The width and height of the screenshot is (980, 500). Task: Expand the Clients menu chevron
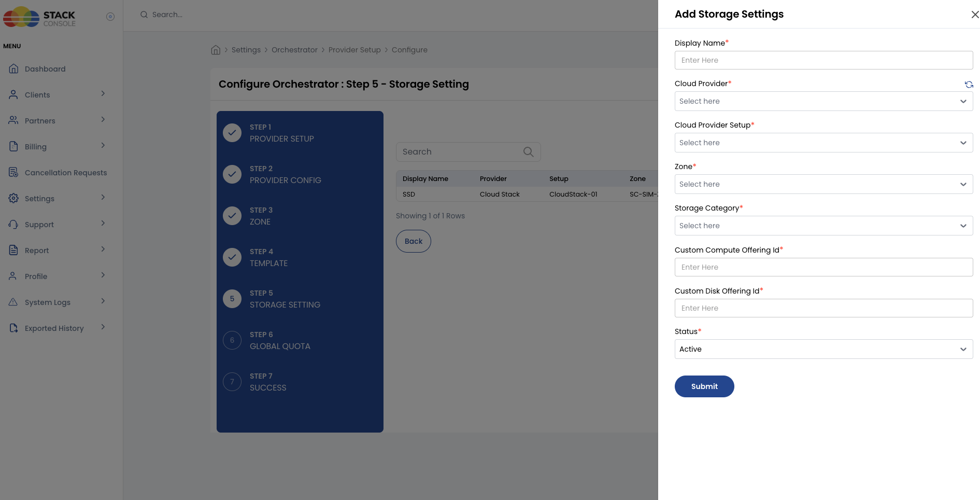click(103, 94)
